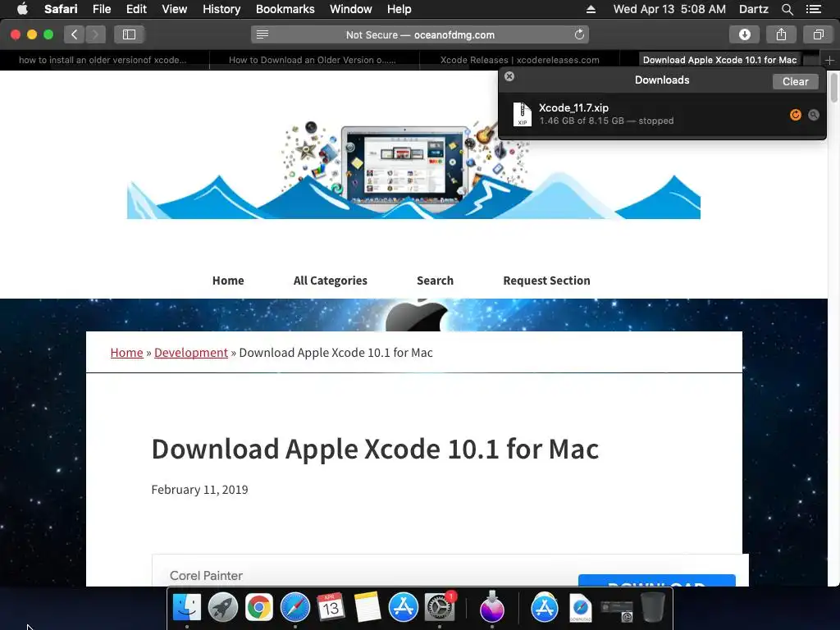840x630 pixels.
Task: Switch to 'How to Download an Older Version' tab
Action: 313,60
